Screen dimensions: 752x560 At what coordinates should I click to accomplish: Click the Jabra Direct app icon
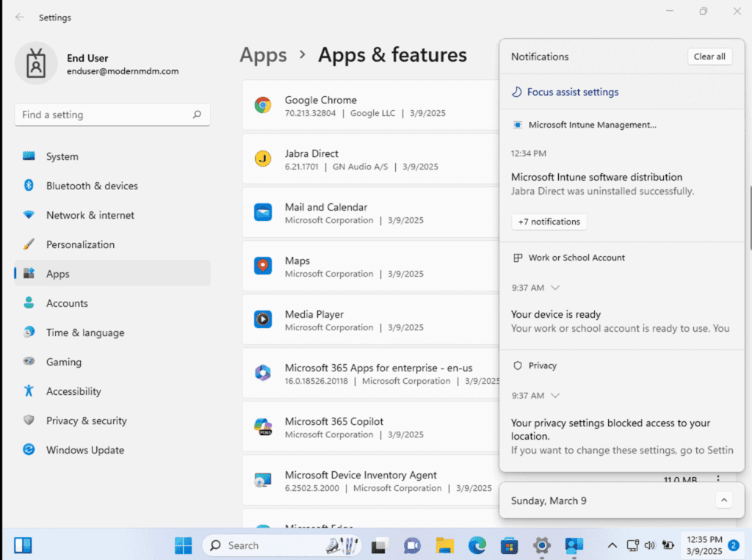coord(263,159)
